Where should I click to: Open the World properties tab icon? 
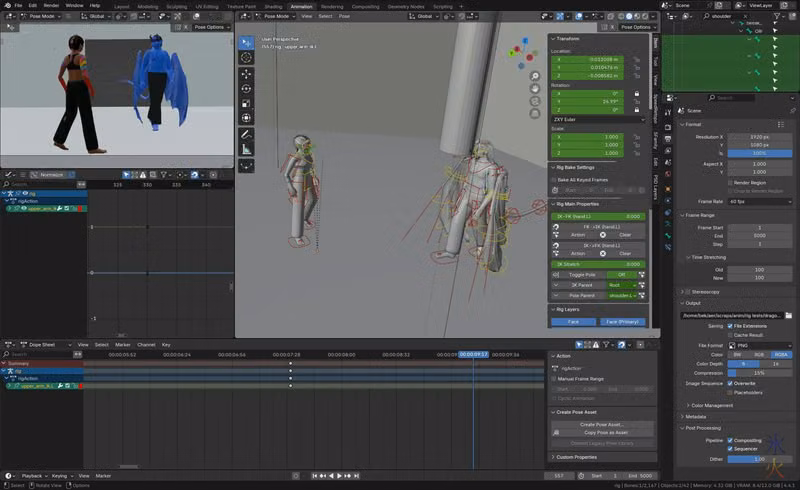click(x=668, y=175)
